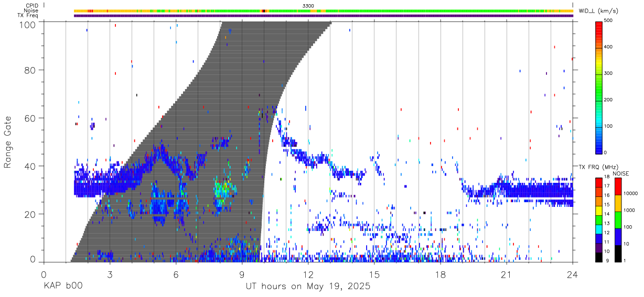
Task: Click the 60 range gate tick label
Action: [x=30, y=118]
